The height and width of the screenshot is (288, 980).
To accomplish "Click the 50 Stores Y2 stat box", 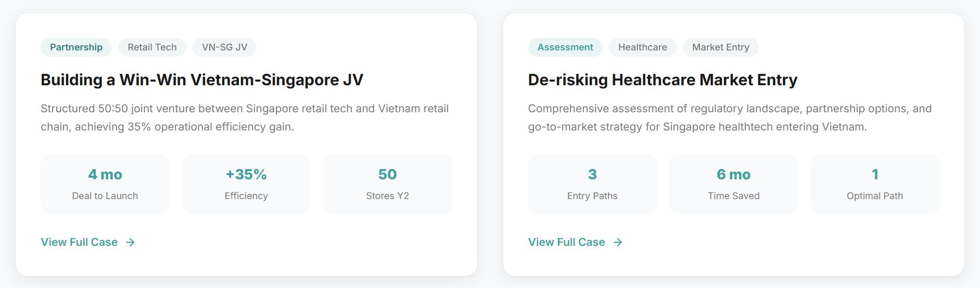I will 387,184.
